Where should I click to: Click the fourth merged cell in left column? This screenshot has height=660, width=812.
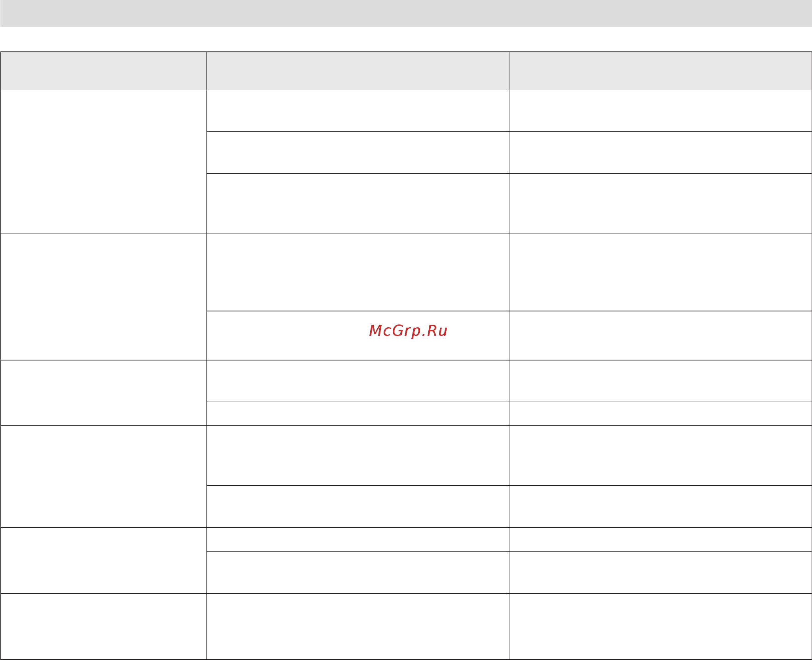104,476
